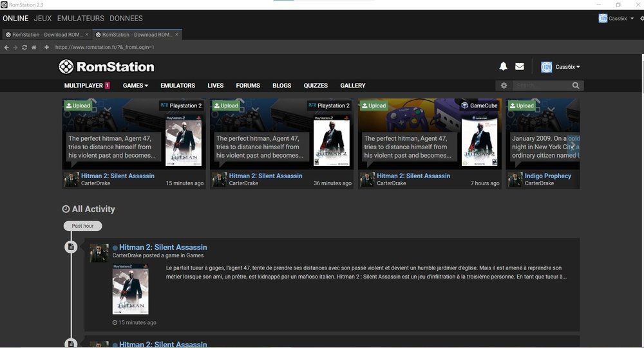The width and height of the screenshot is (644, 348).
Task: Click the Cass6ix avatar in app top bar
Action: coord(603,18)
